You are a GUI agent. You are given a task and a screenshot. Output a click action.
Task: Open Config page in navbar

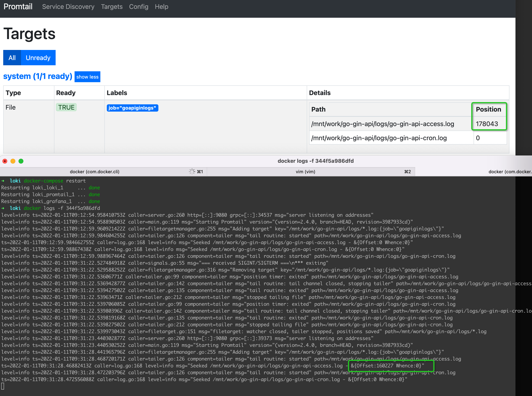[x=139, y=7]
